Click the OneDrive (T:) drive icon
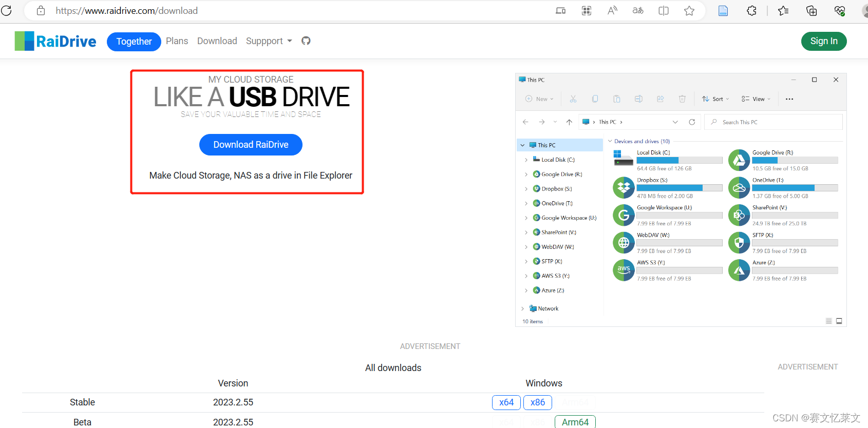Screen dimensions: 868x428 click(x=739, y=188)
